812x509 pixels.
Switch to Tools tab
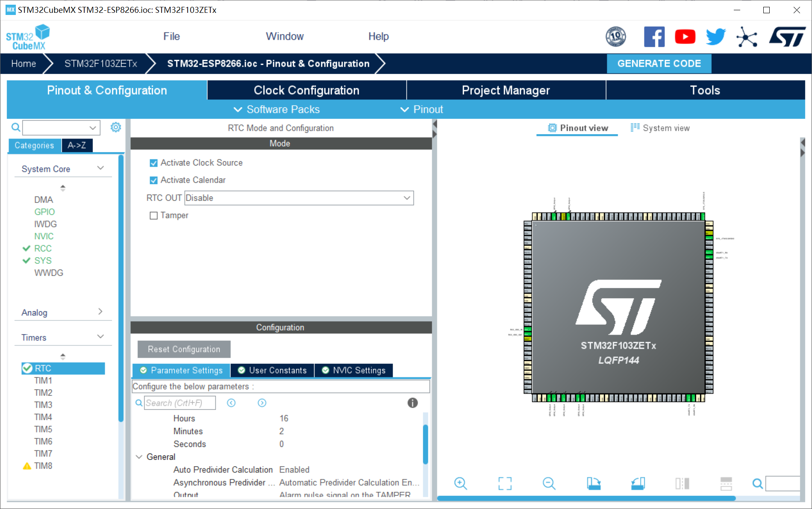tap(705, 90)
